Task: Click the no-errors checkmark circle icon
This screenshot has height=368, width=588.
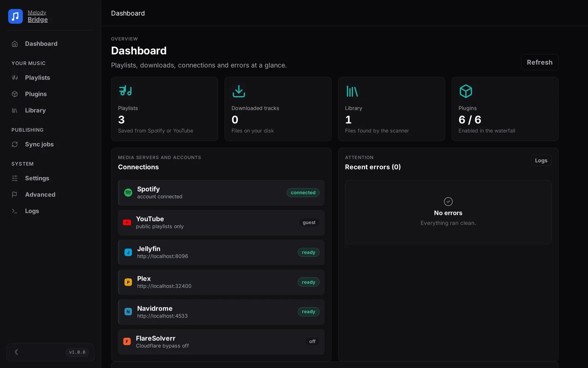Action: 448,201
